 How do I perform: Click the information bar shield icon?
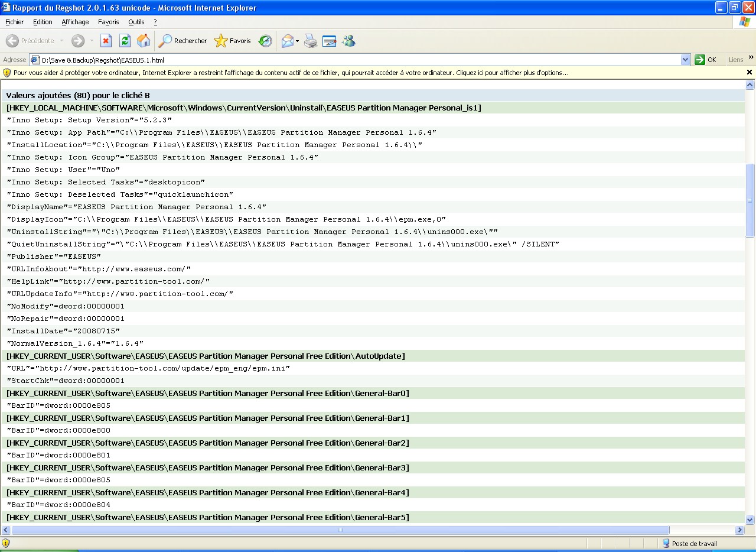pyautogui.click(x=7, y=73)
